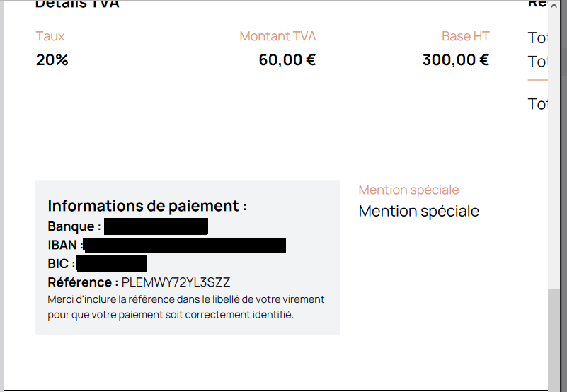Click the "BIC :" label
The width and height of the screenshot is (567, 392).
point(61,264)
